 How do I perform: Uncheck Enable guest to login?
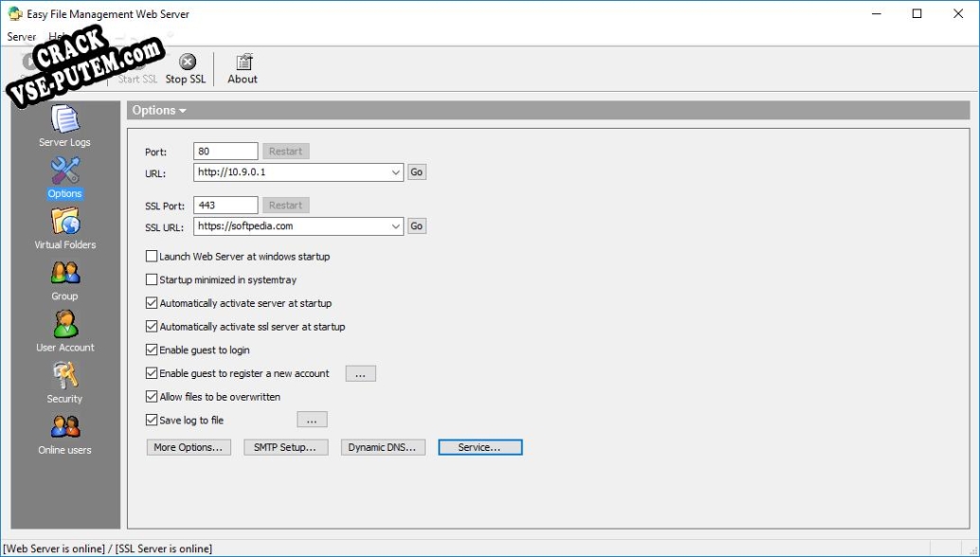pyautogui.click(x=152, y=350)
